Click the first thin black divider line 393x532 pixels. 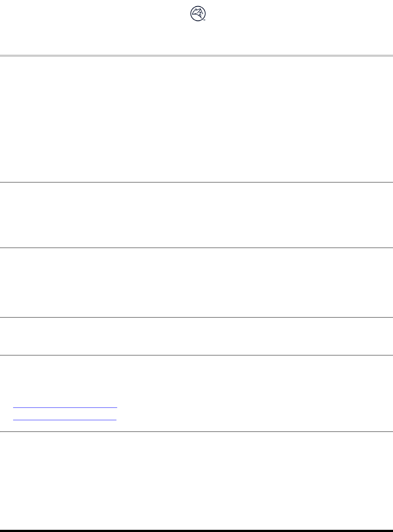pos(196,182)
